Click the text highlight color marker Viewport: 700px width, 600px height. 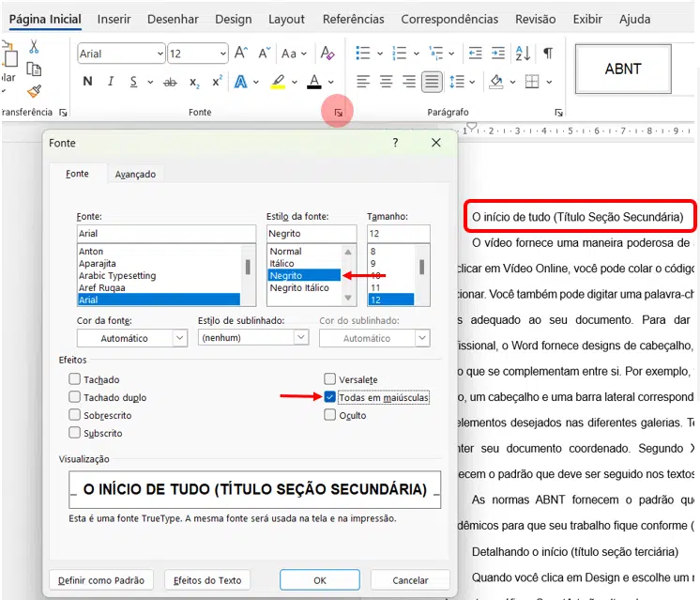coord(278,83)
